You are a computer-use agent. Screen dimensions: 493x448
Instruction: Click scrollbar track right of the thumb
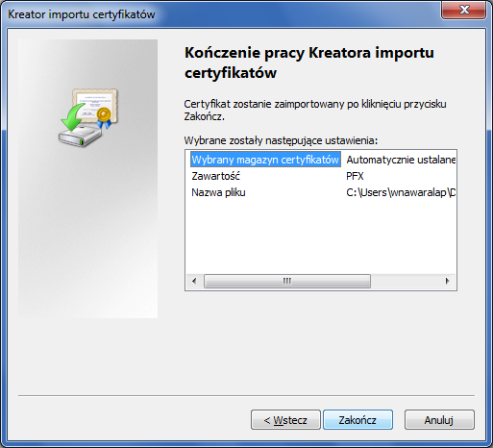point(405,282)
